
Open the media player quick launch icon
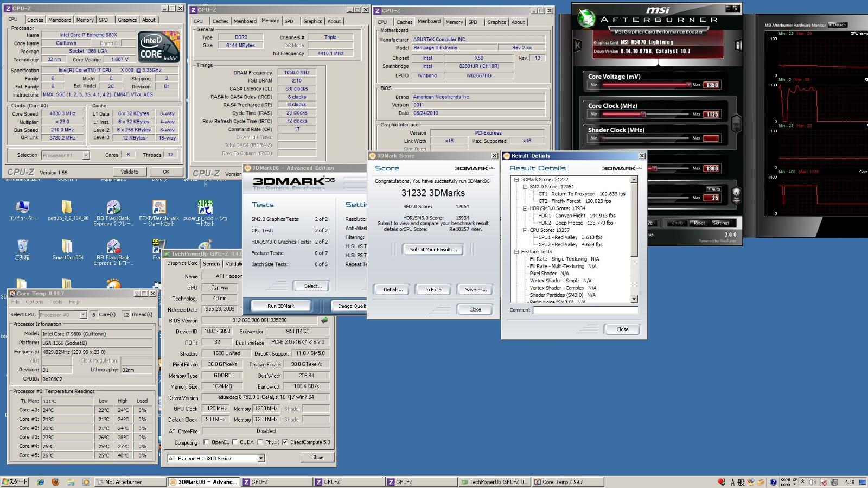pyautogui.click(x=86, y=481)
